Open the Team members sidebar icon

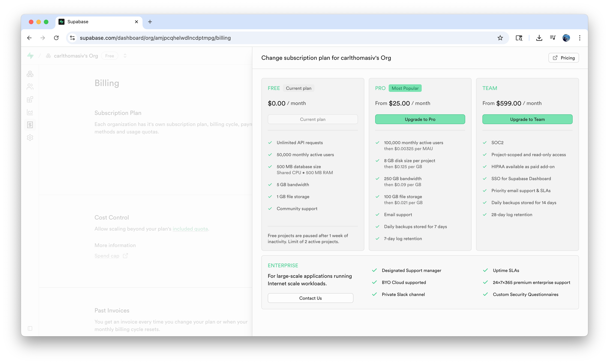(x=30, y=87)
